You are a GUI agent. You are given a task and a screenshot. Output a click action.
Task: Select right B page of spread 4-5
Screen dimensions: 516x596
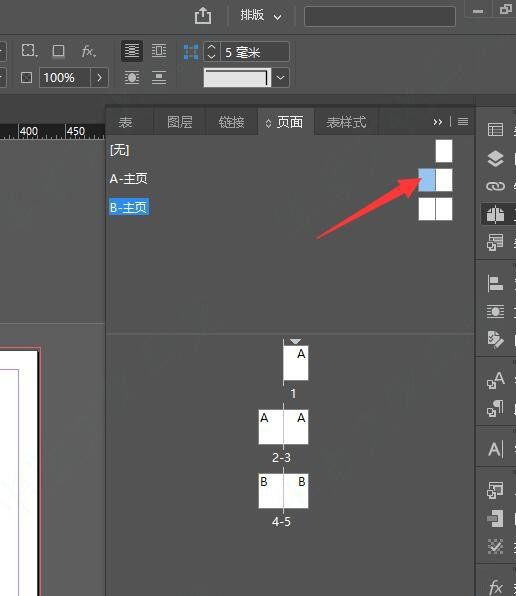click(296, 491)
